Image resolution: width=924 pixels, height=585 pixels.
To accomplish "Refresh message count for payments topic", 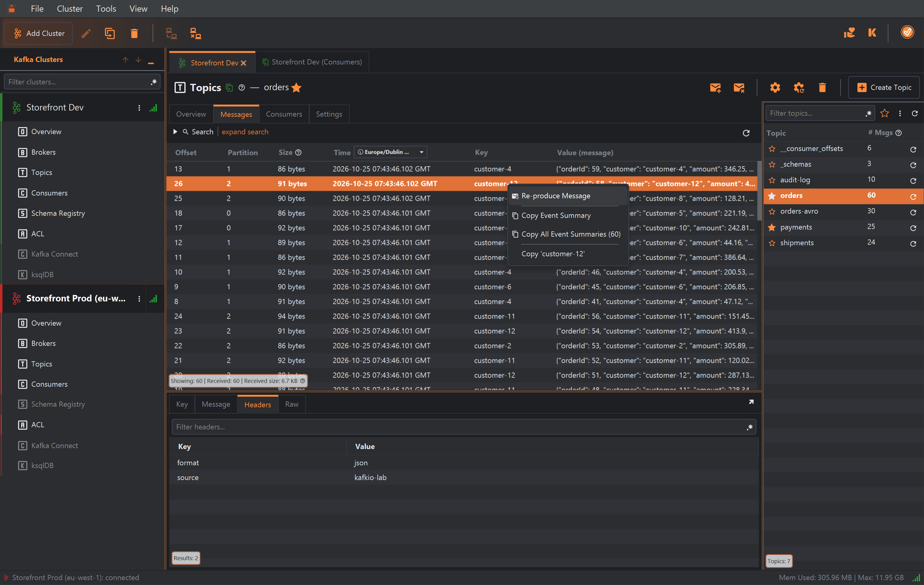I will pyautogui.click(x=913, y=228).
